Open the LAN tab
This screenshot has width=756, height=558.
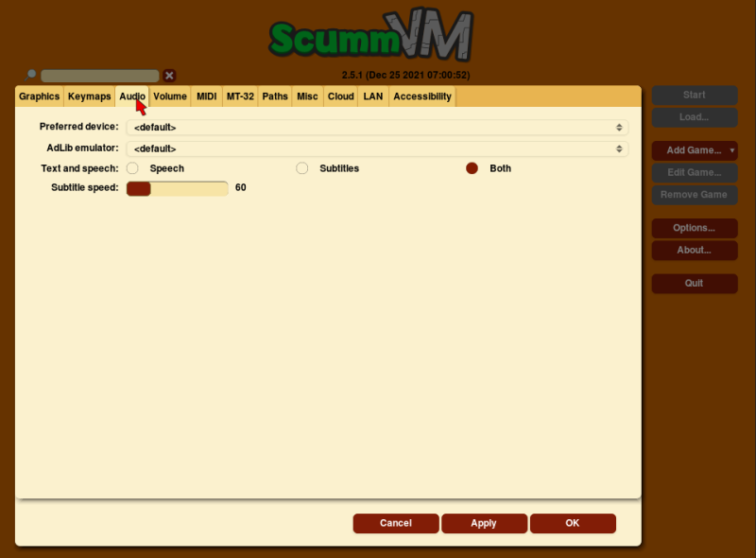pyautogui.click(x=373, y=96)
